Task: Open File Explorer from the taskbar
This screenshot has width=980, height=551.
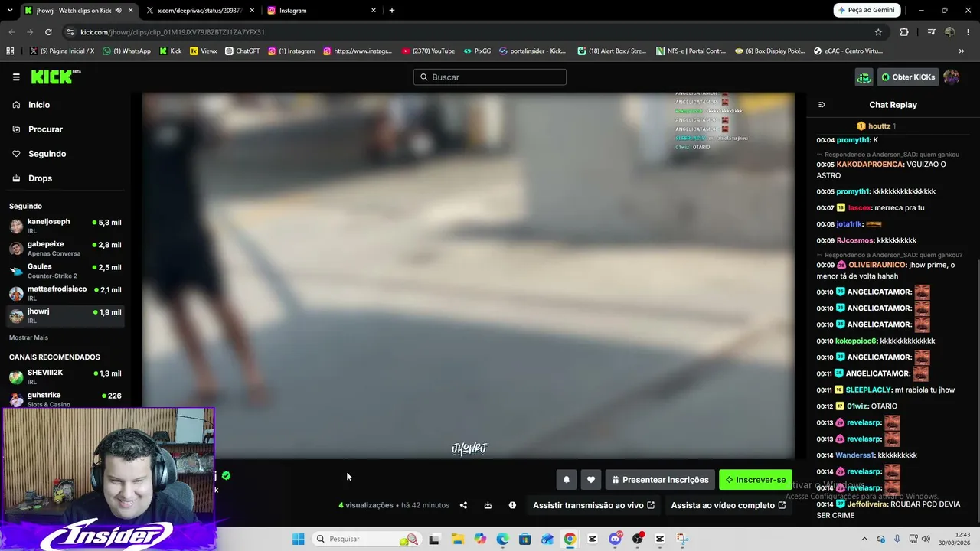Action: [x=457, y=539]
